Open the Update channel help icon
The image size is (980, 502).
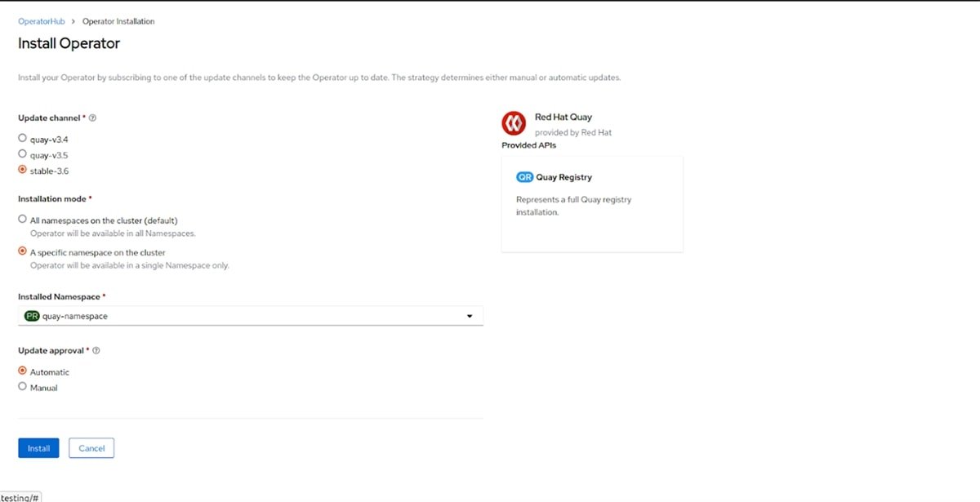point(92,117)
